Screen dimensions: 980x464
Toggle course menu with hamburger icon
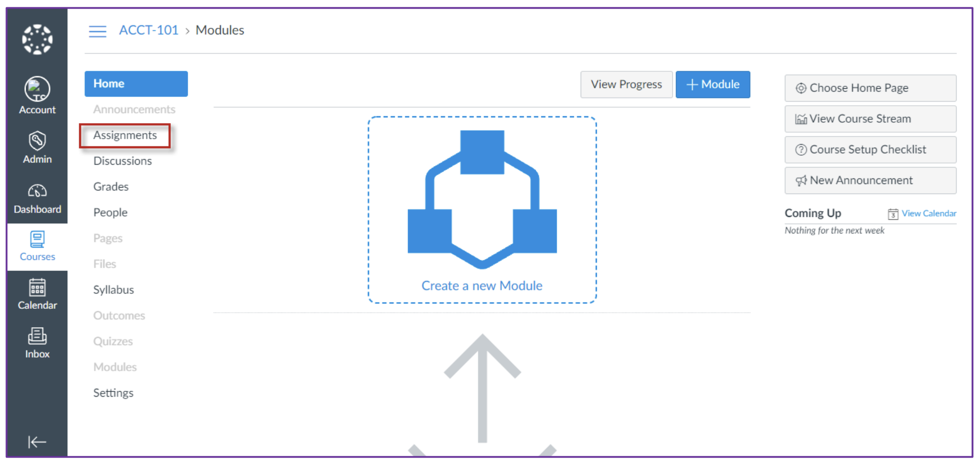(98, 31)
